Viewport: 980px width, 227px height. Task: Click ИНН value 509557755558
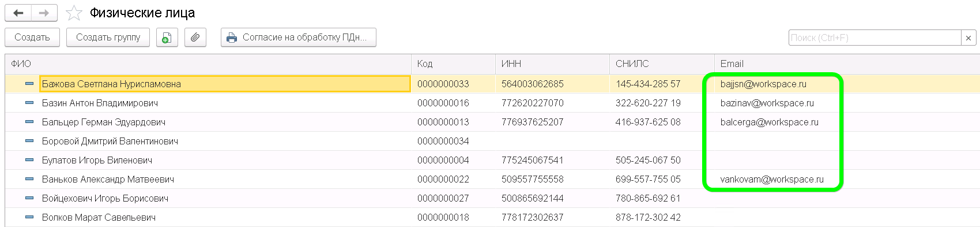coord(533,179)
